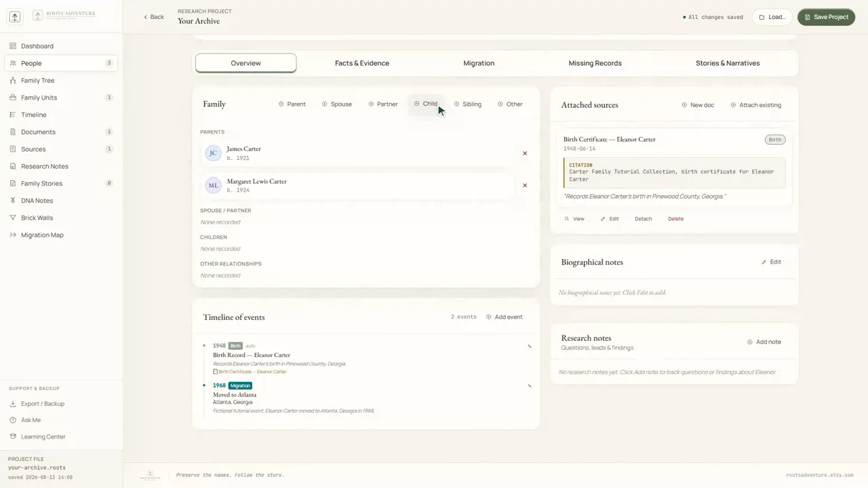Click the 1968 Migration timeline marker
The height and width of the screenshot is (488, 868).
[204, 386]
